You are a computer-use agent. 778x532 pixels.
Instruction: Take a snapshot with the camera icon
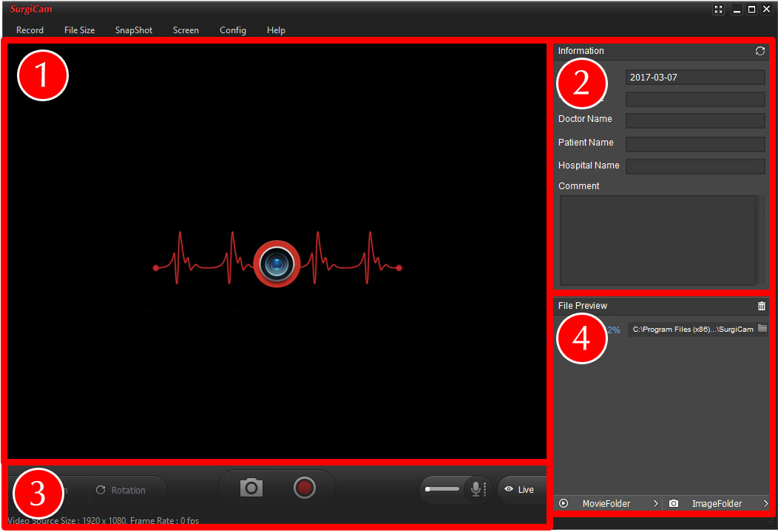(x=251, y=488)
